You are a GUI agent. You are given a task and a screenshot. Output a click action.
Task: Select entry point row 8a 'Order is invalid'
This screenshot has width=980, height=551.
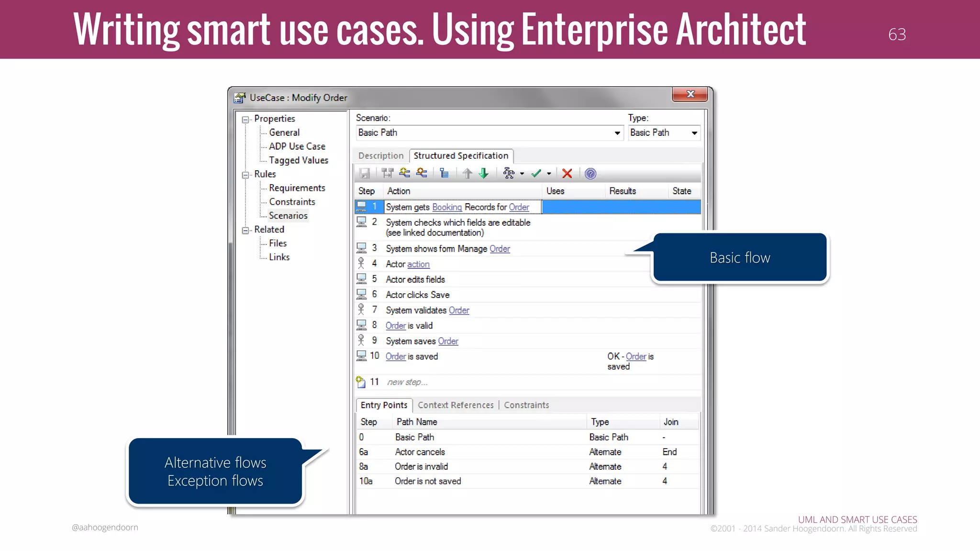tap(528, 466)
